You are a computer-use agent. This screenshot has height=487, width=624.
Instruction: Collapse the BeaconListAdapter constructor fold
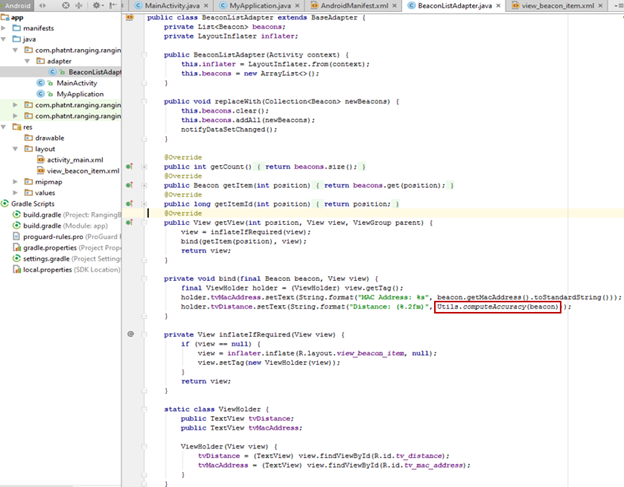(144, 55)
